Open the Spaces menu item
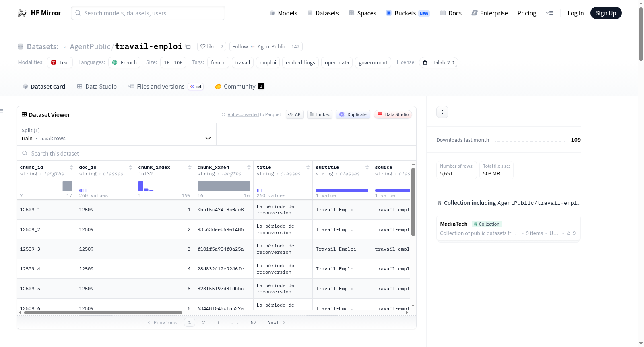644x347 pixels. click(362, 13)
